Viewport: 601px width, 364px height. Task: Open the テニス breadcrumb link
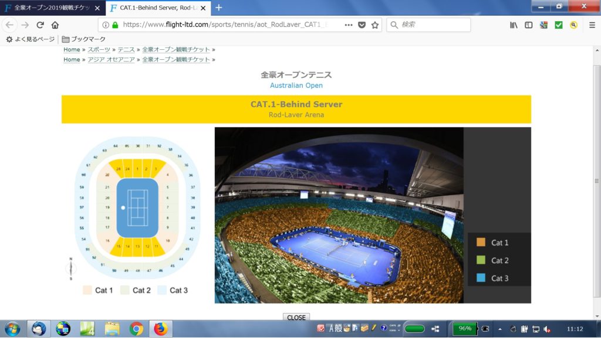[x=126, y=50]
